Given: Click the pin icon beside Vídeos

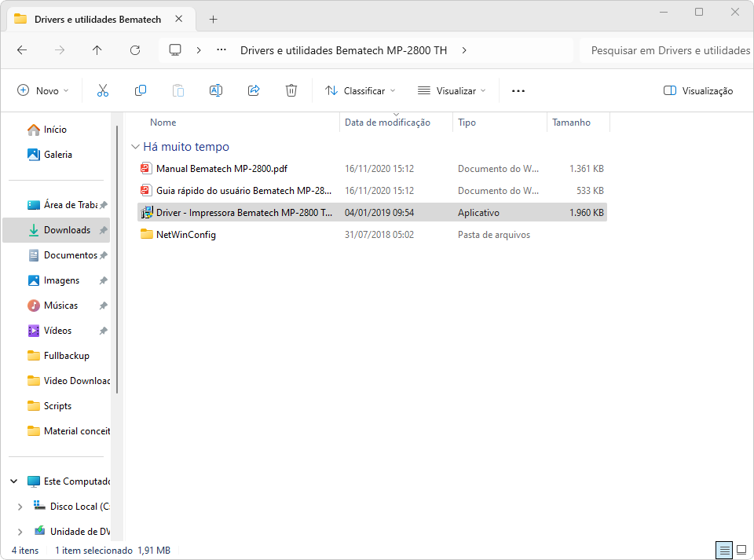Looking at the screenshot, I should pos(103,331).
